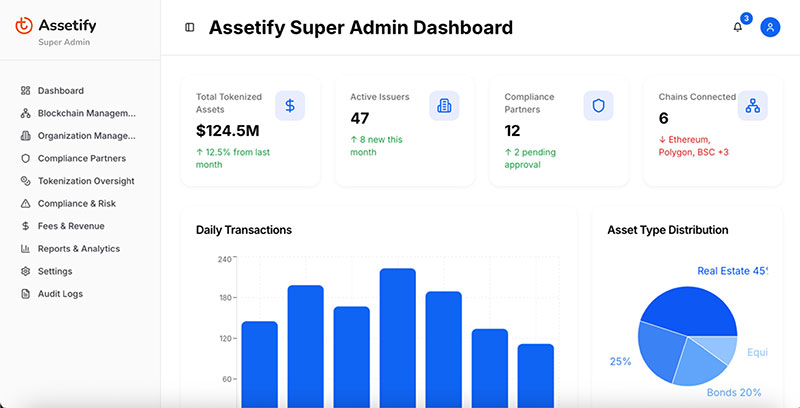Open Organization Management in sidebar
Viewport: 800px width, 408px height.
[86, 136]
